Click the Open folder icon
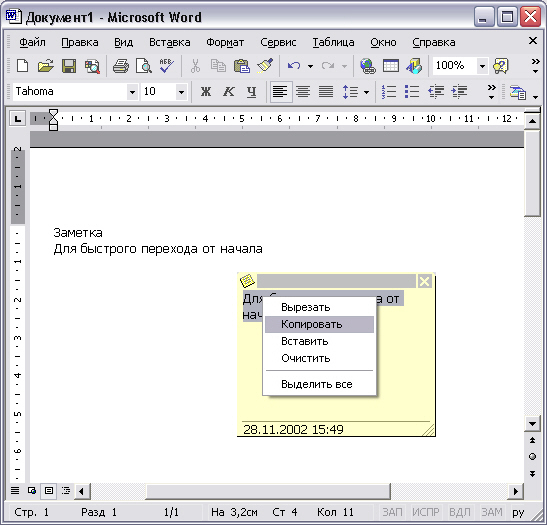 [x=46, y=66]
